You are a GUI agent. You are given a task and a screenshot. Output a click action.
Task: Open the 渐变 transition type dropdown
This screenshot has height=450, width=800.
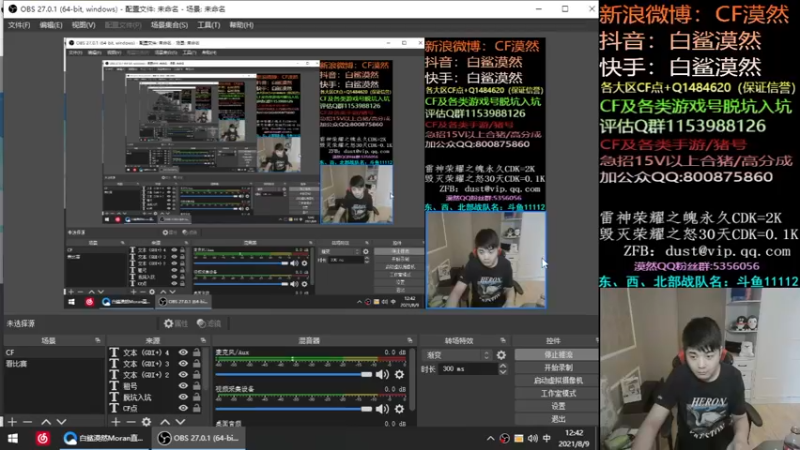(458, 355)
